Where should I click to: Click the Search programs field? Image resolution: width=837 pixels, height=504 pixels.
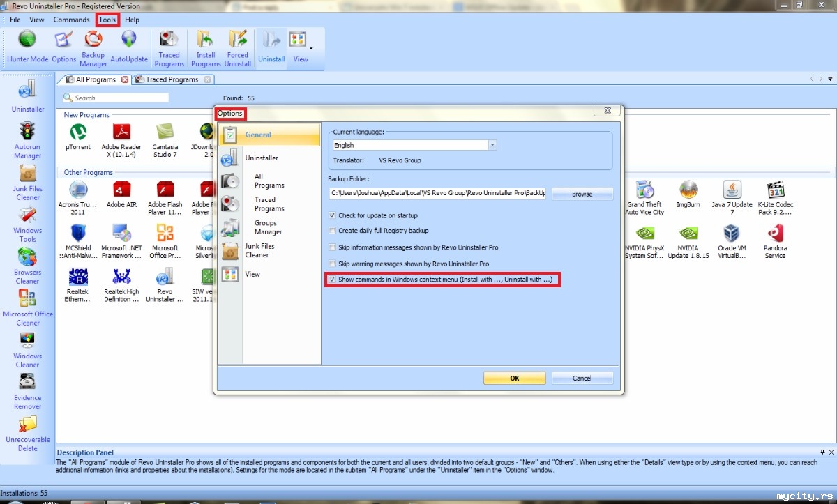[115, 98]
